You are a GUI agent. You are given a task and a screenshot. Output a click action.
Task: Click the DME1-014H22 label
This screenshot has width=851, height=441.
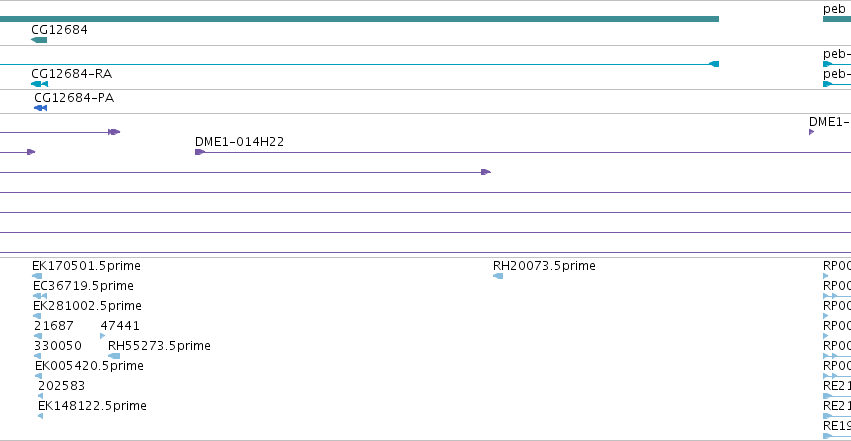(x=239, y=142)
